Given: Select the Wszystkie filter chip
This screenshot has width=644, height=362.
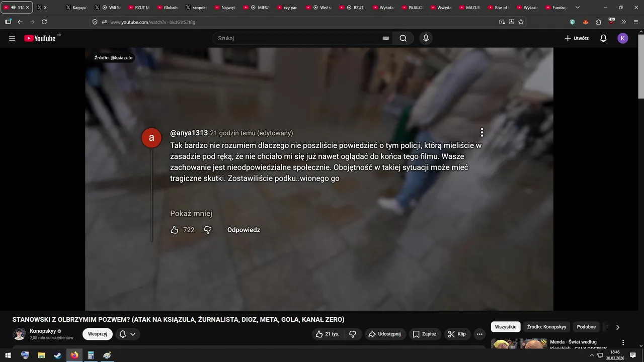Looking at the screenshot, I should click(x=506, y=327).
